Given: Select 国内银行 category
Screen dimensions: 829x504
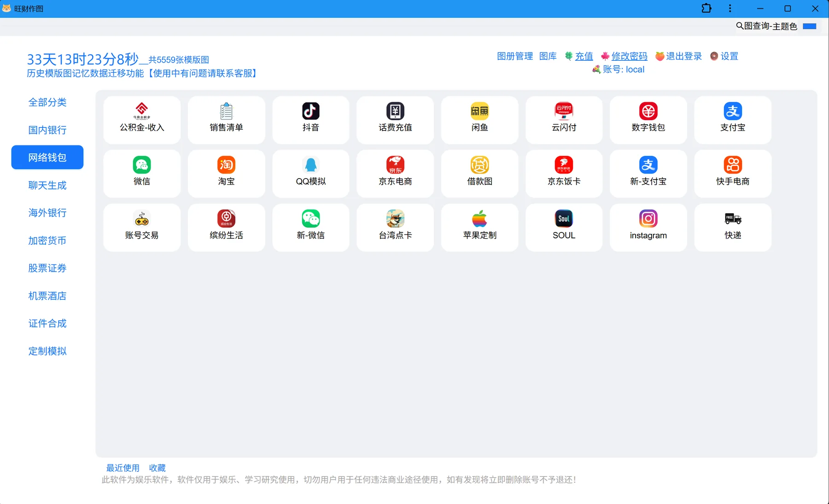Looking at the screenshot, I should point(47,130).
